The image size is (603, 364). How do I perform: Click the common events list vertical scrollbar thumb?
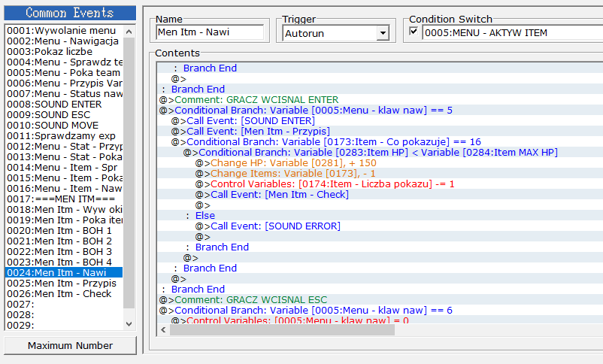[129, 173]
